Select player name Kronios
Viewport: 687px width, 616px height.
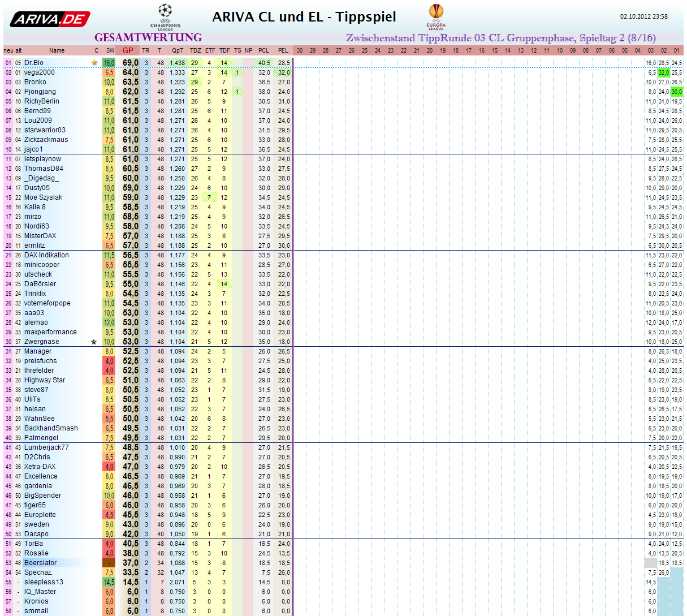tap(36, 601)
